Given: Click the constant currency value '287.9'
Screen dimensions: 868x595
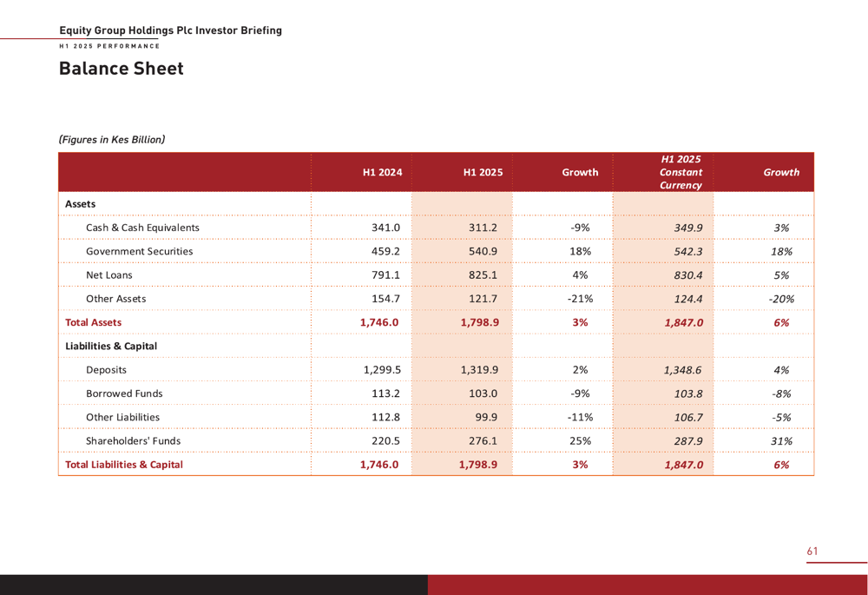Looking at the screenshot, I should point(688,441).
